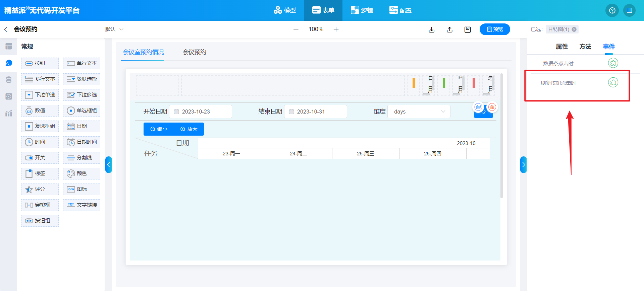Pick the 按钮 component
The height and width of the screenshot is (291, 644).
click(x=40, y=63)
